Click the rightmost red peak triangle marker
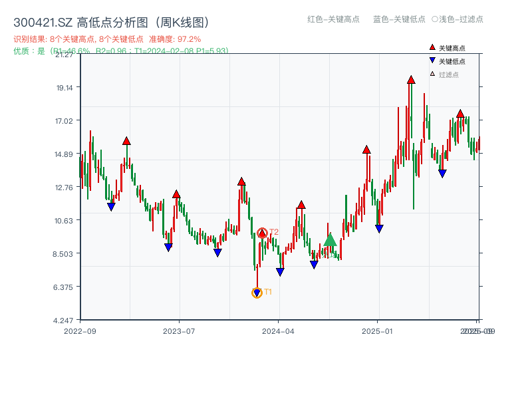The width and height of the screenshot is (532, 399). coord(460,114)
